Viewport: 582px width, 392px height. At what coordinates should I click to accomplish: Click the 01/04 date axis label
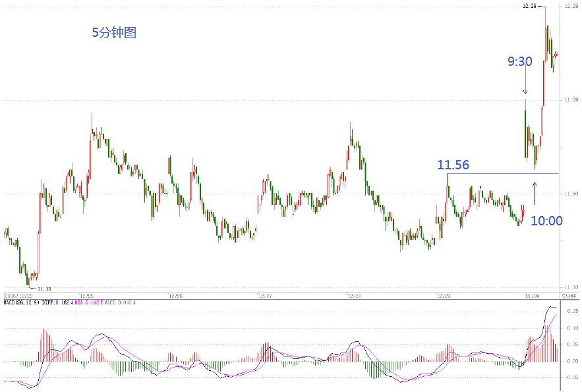point(532,296)
